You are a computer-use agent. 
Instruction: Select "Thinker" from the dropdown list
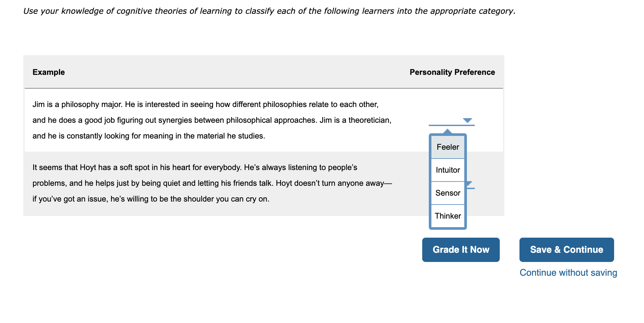point(448,216)
